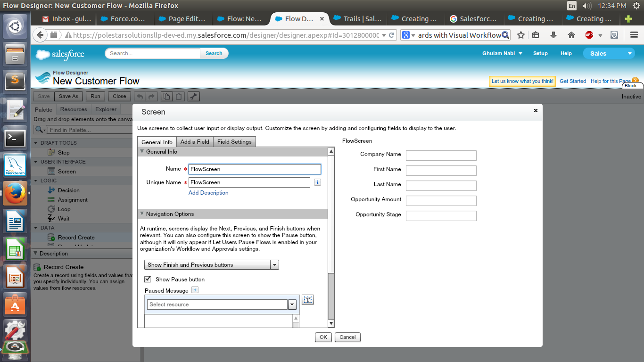
Task: Click the dialog's vertical scrollbar down arrow
Action: pyautogui.click(x=331, y=323)
